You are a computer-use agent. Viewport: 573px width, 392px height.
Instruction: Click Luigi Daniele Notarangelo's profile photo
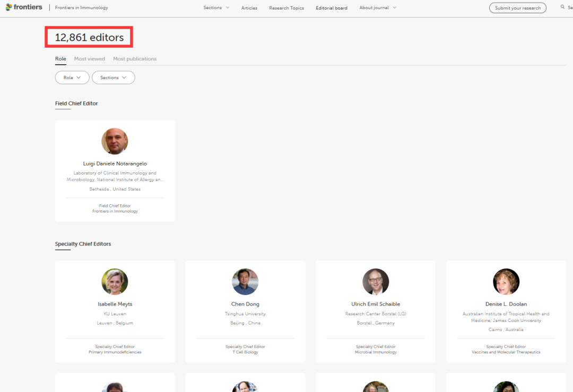pos(115,142)
